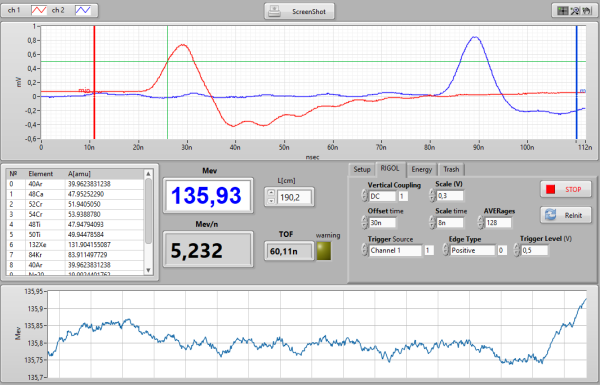Select row 8 40Ar in element table
The image size is (600, 385).
[75, 265]
